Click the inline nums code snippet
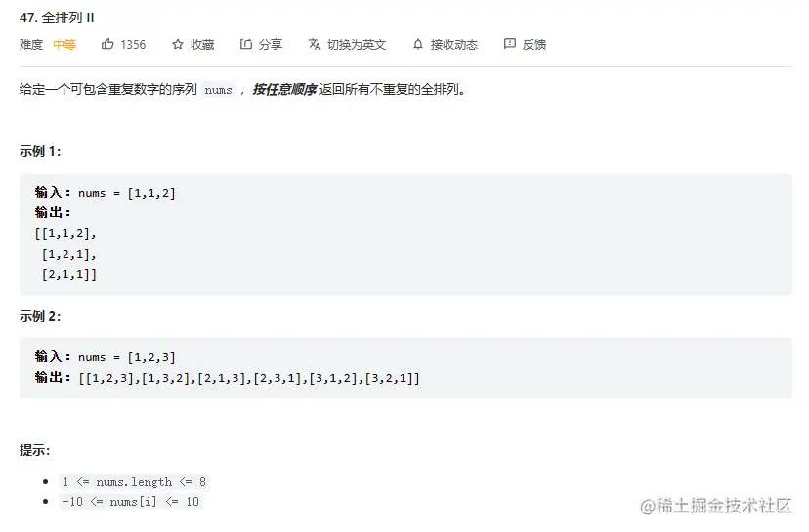 (x=218, y=90)
